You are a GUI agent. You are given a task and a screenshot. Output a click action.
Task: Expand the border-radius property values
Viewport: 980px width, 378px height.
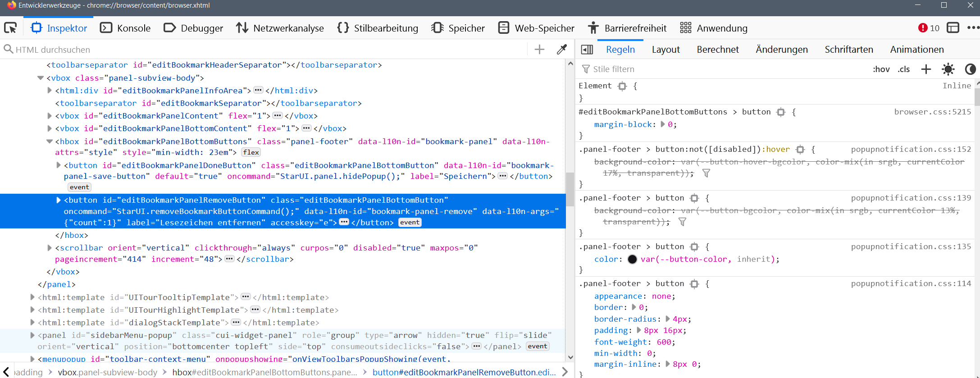pos(668,319)
